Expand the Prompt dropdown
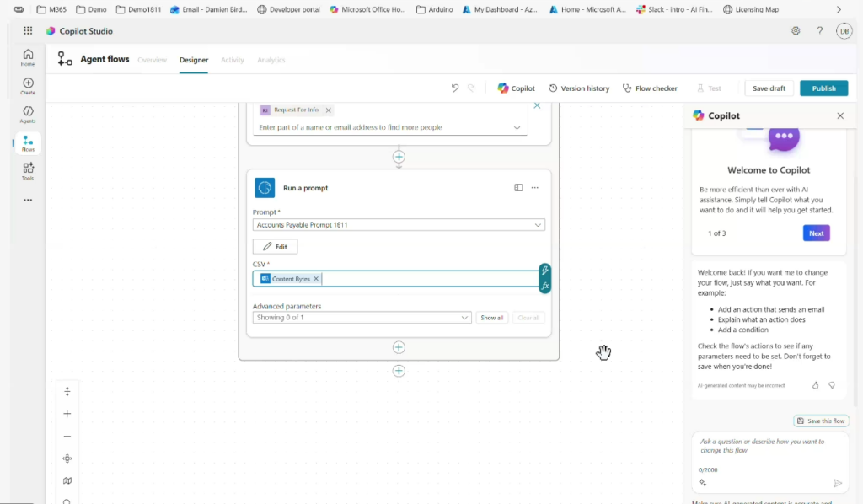This screenshot has height=504, width=863. pyautogui.click(x=538, y=225)
